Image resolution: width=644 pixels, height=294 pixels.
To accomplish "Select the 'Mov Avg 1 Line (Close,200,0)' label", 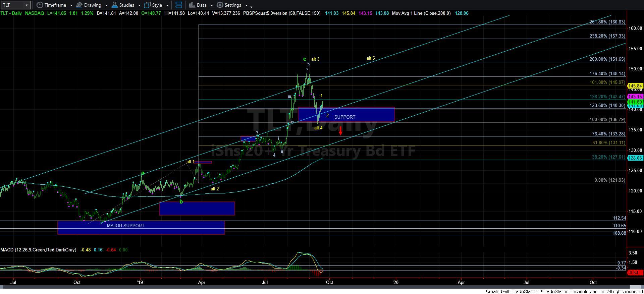I will (x=421, y=13).
